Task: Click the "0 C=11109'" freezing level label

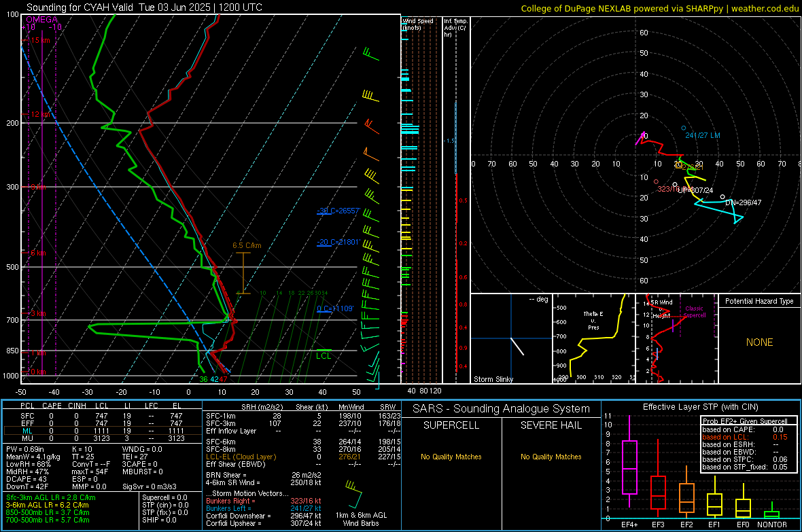Action: 335,308
